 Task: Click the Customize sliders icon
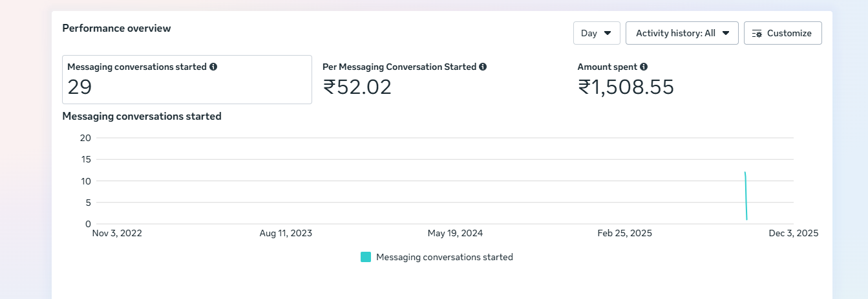[x=757, y=34]
